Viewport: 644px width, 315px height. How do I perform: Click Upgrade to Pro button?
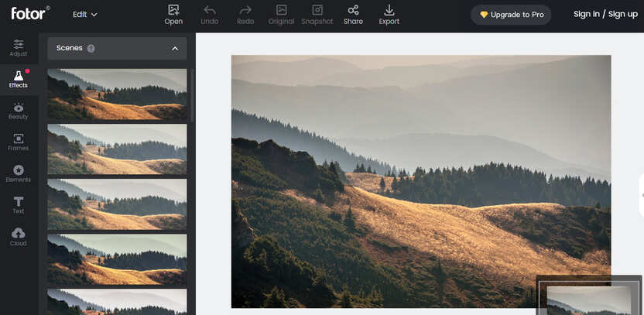511,15
